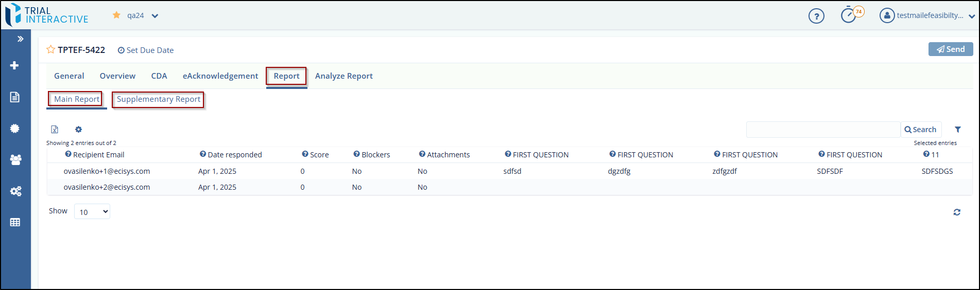Click the plus icon in sidebar
The height and width of the screenshot is (290, 980).
coord(14,65)
